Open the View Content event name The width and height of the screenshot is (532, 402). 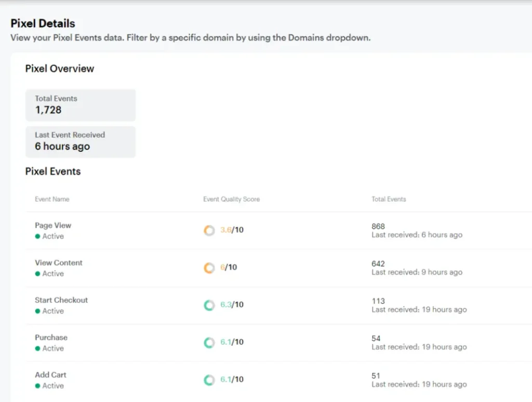tap(59, 263)
